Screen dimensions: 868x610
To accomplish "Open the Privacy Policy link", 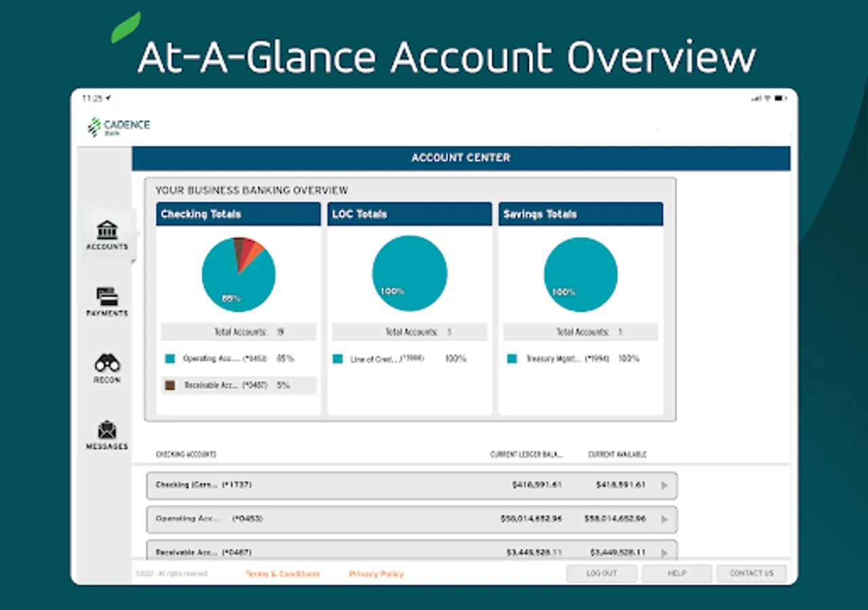I will click(x=376, y=574).
